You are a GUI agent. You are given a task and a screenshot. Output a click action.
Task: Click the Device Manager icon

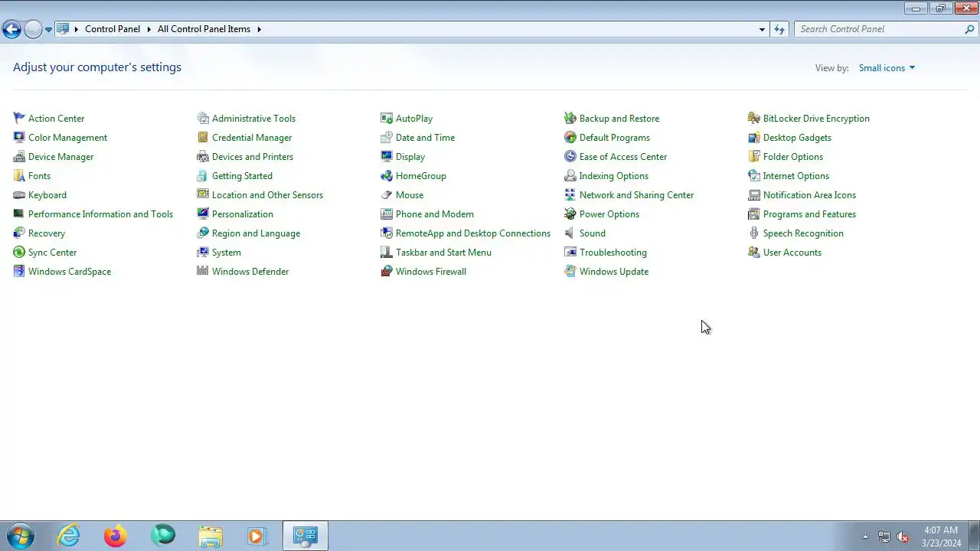click(19, 156)
